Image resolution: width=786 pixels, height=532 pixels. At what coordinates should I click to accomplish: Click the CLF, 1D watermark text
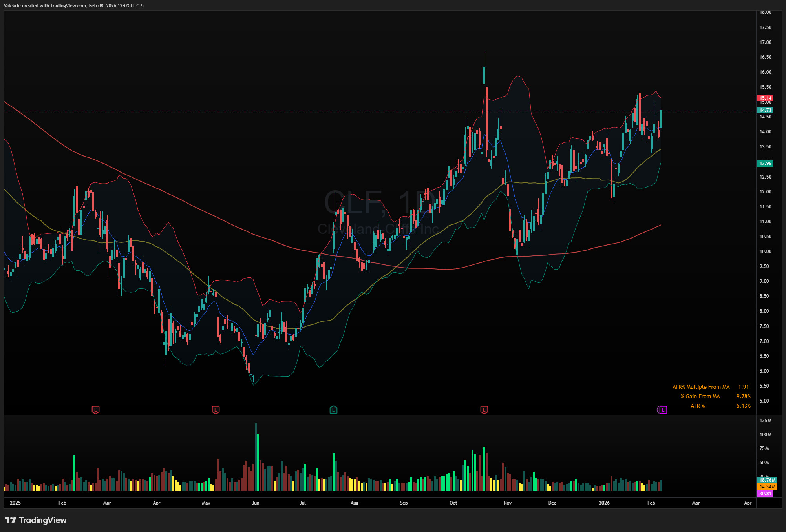click(x=379, y=202)
